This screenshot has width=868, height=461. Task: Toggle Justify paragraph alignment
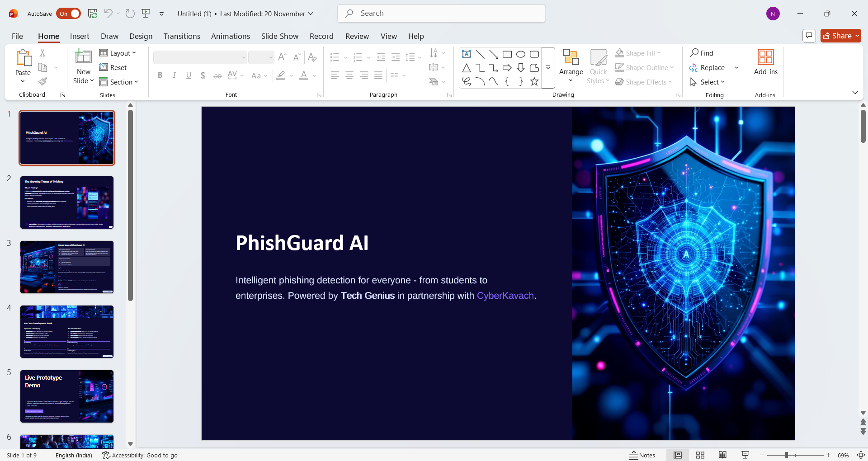[378, 75]
